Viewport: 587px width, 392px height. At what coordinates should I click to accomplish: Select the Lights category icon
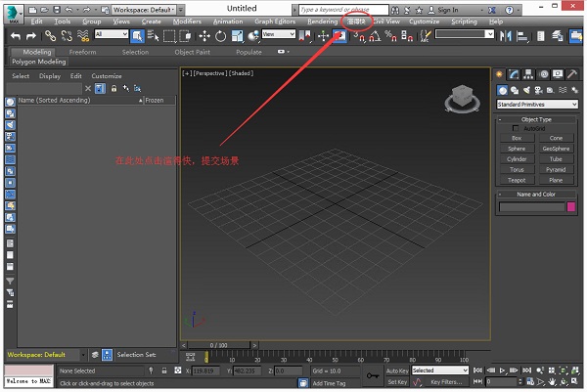tap(528, 90)
